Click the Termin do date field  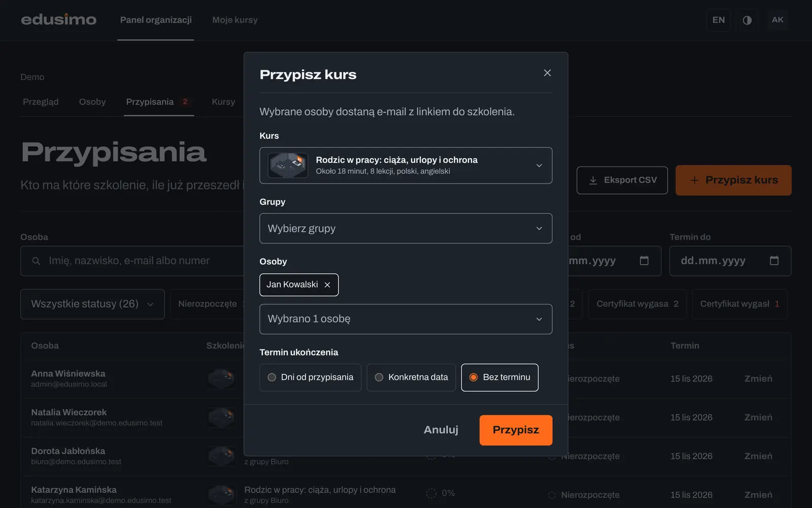coord(730,261)
